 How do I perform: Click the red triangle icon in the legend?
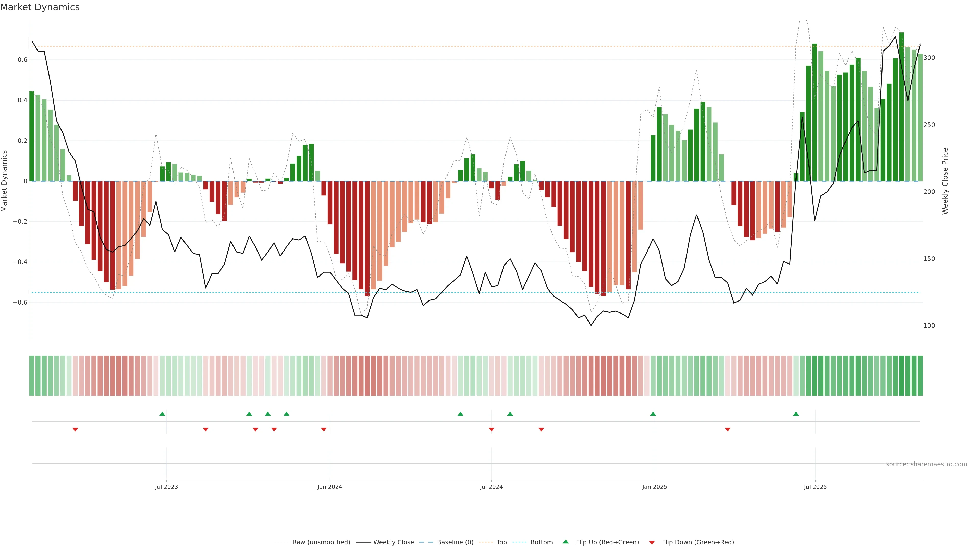tap(652, 542)
